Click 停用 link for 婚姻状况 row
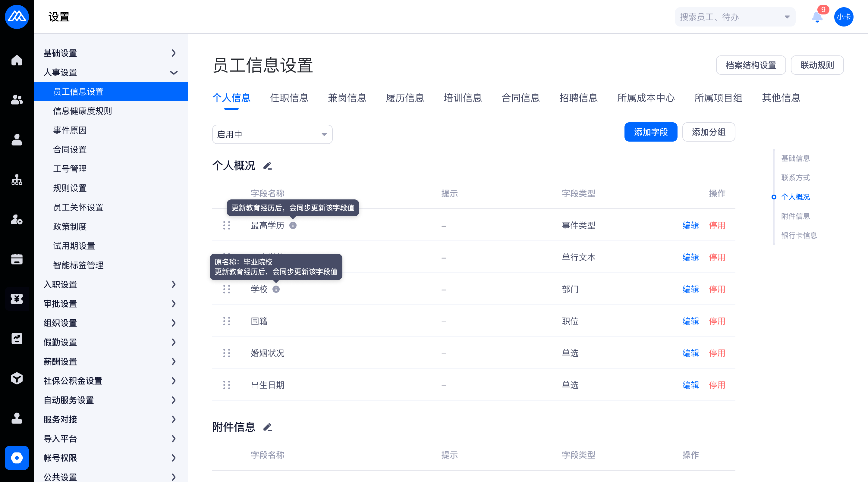 (717, 353)
